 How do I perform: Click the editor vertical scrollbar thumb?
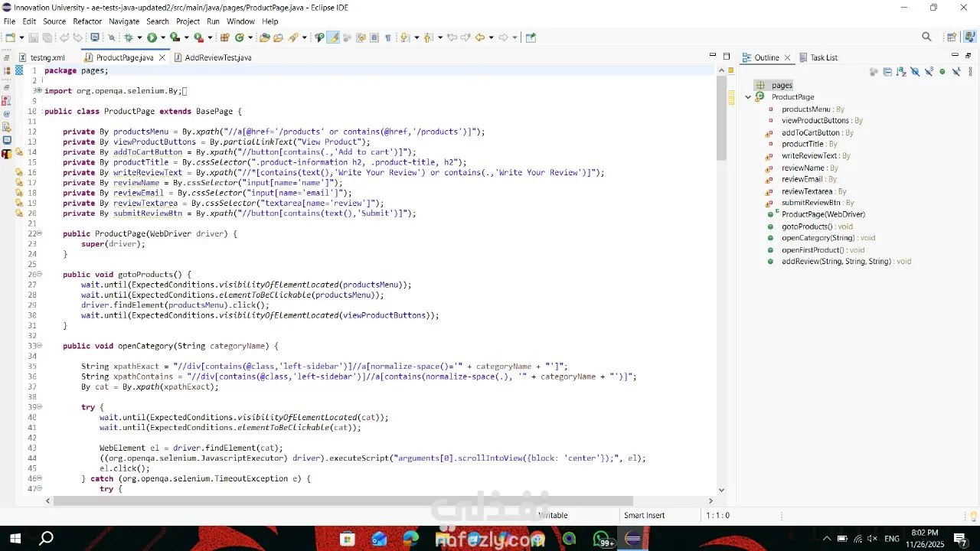(721, 118)
